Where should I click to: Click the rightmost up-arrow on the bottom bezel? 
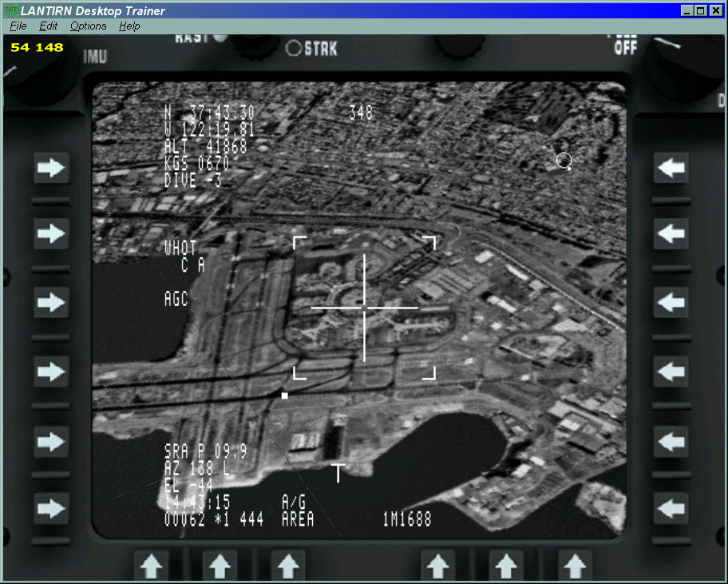click(575, 566)
